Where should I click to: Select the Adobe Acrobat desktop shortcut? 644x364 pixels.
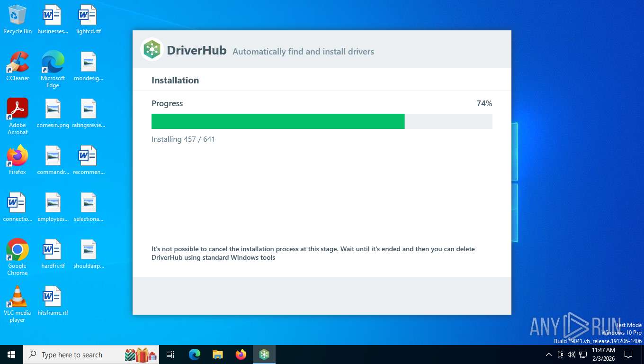[18, 117]
